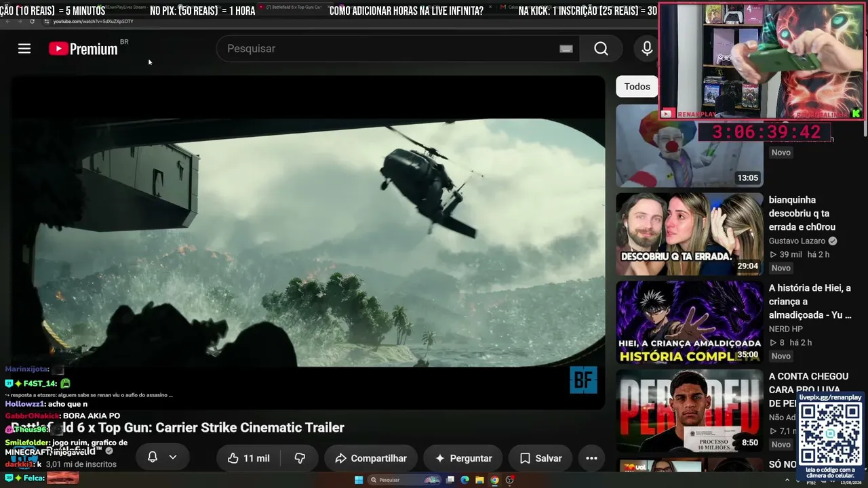Click the Compartilhar share button

pos(370,458)
